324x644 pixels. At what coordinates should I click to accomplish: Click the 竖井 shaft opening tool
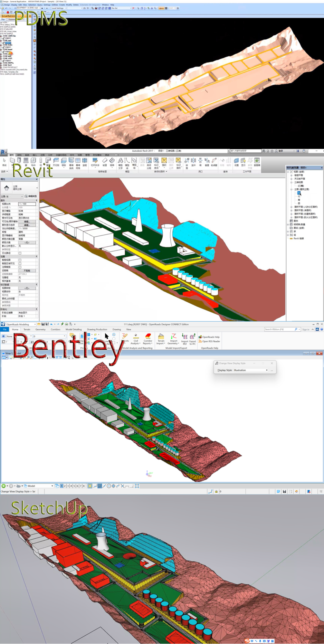click(193, 162)
